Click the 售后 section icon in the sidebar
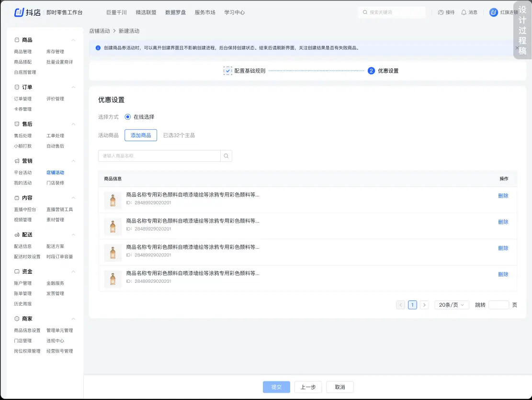The width and height of the screenshot is (532, 400). 17,124
